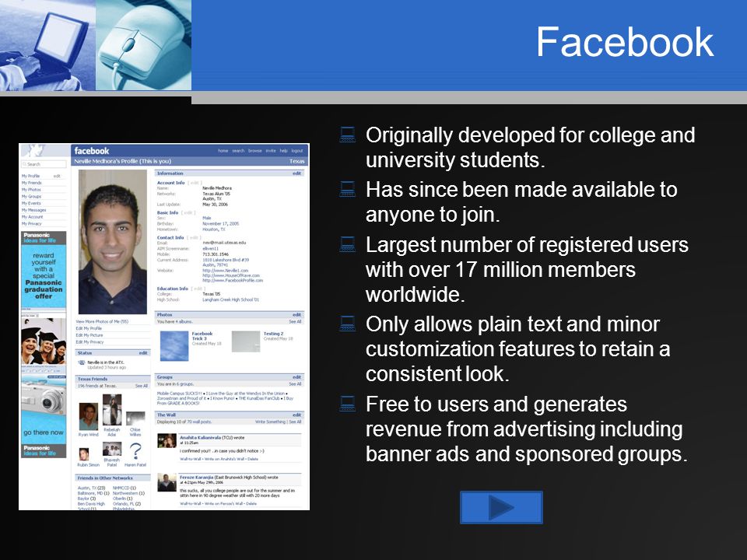Viewport: 747px width, 560px height.
Task: Click the 'search' link in facebook nav
Action: [x=238, y=151]
